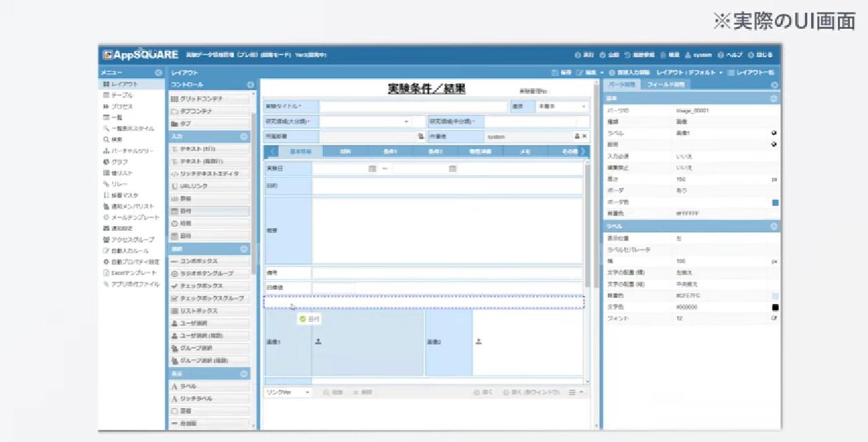Pick the リッチラベル control

(209, 399)
